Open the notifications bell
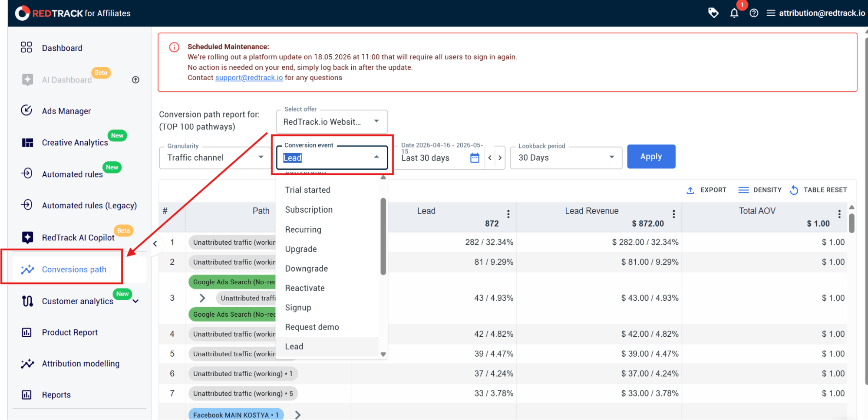This screenshot has width=868, height=420. pos(734,13)
